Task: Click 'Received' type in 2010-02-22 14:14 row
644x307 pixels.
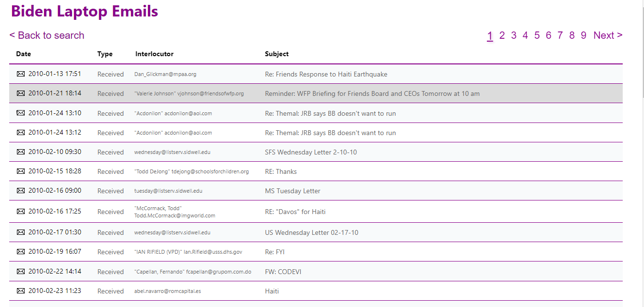Action: (111, 272)
